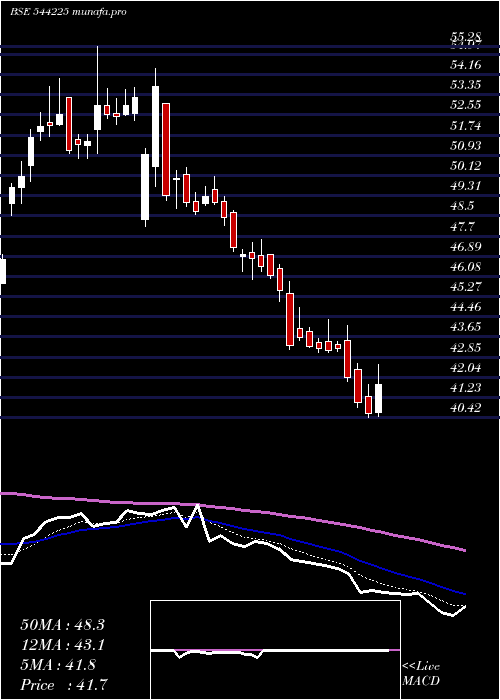Select the 49.31 price axis label
This screenshot has height=700, width=500.
(465, 186)
